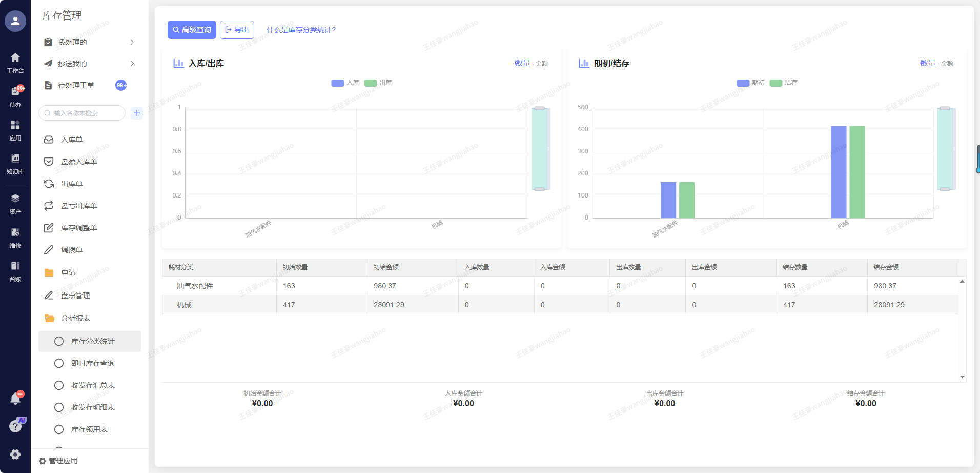980x473 pixels.
Task: Expand the 我处理的 menu chevron
Action: click(132, 42)
